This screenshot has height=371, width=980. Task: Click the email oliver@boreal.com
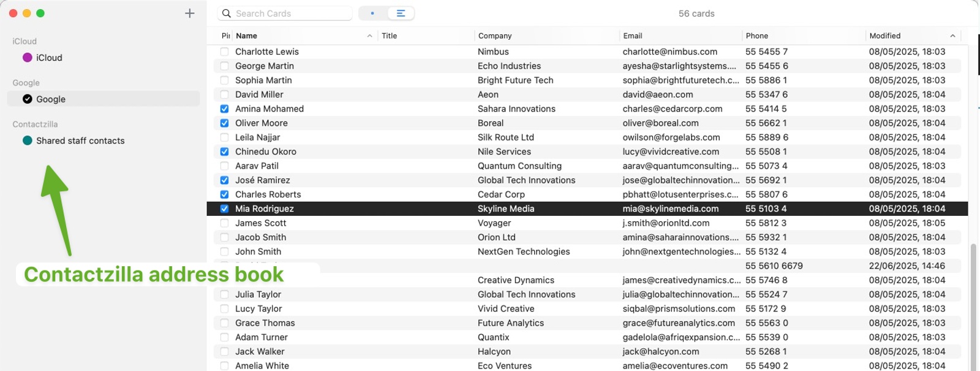click(x=661, y=123)
